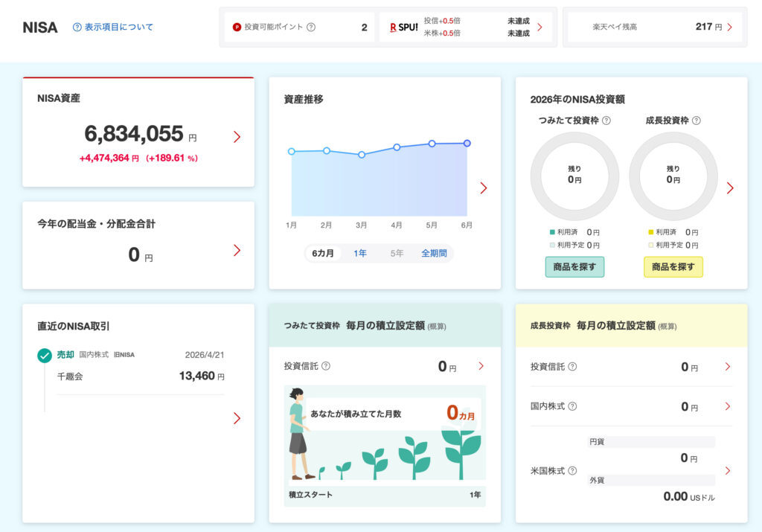The height and width of the screenshot is (532, 762).
Task: Open 資産推移 chart details chevron
Action: point(483,188)
